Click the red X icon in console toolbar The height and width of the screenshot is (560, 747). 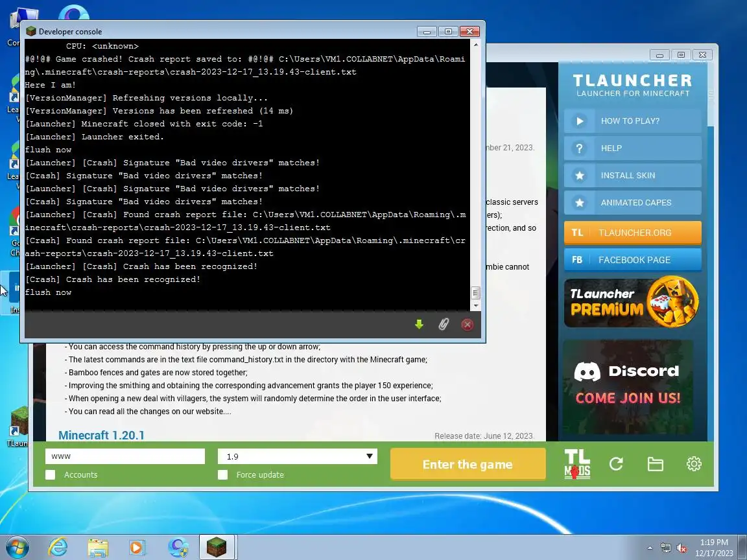(x=468, y=324)
